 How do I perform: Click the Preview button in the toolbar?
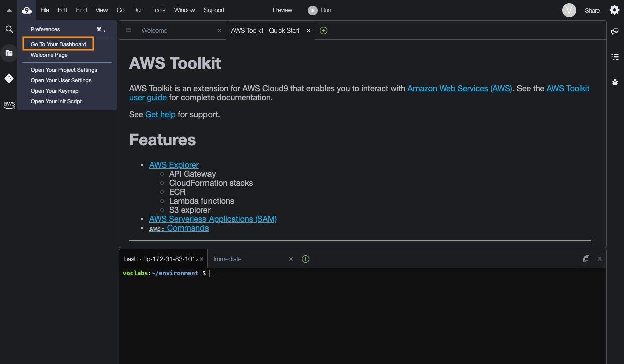pyautogui.click(x=282, y=10)
